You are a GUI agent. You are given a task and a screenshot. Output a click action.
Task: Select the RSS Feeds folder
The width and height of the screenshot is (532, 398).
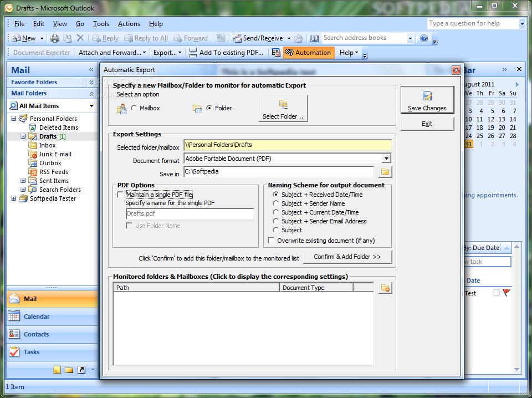coord(54,172)
